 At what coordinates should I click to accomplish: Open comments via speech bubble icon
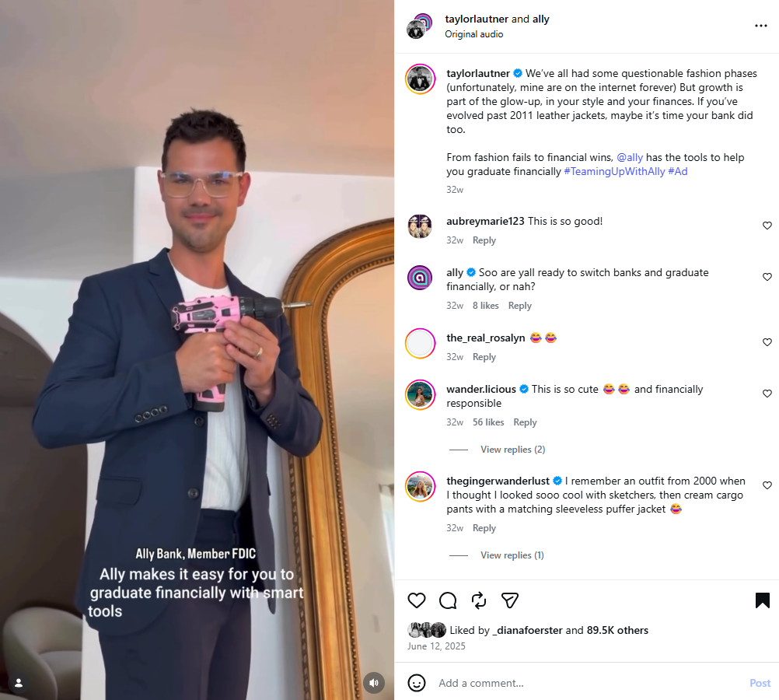(448, 600)
